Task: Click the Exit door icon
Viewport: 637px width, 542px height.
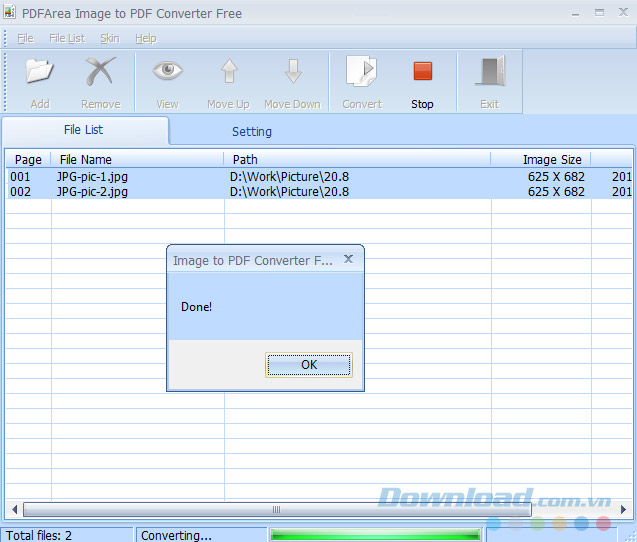Action: click(x=490, y=71)
